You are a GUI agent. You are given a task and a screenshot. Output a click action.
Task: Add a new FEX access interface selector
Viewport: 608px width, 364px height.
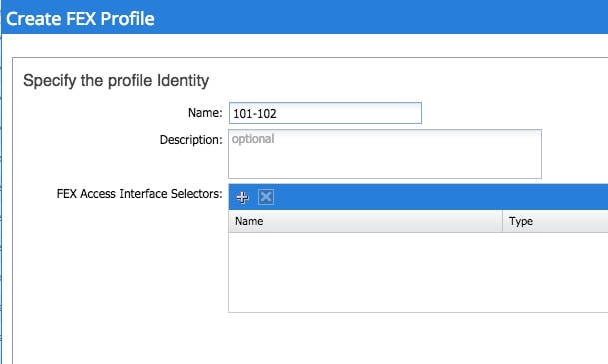pos(242,197)
